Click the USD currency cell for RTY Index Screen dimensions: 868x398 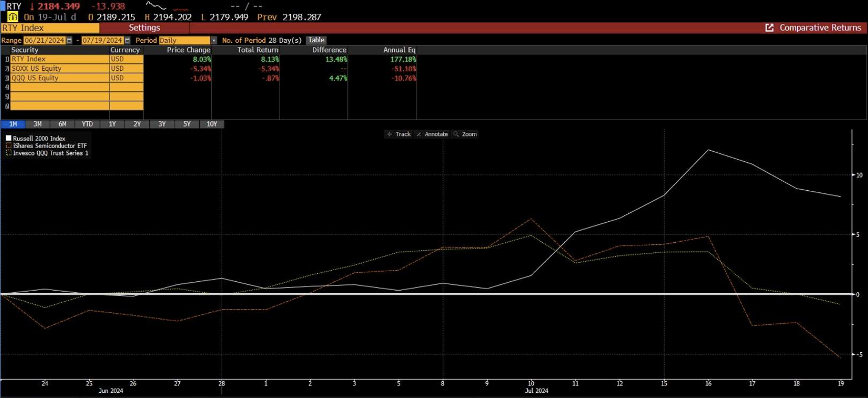[x=126, y=59]
